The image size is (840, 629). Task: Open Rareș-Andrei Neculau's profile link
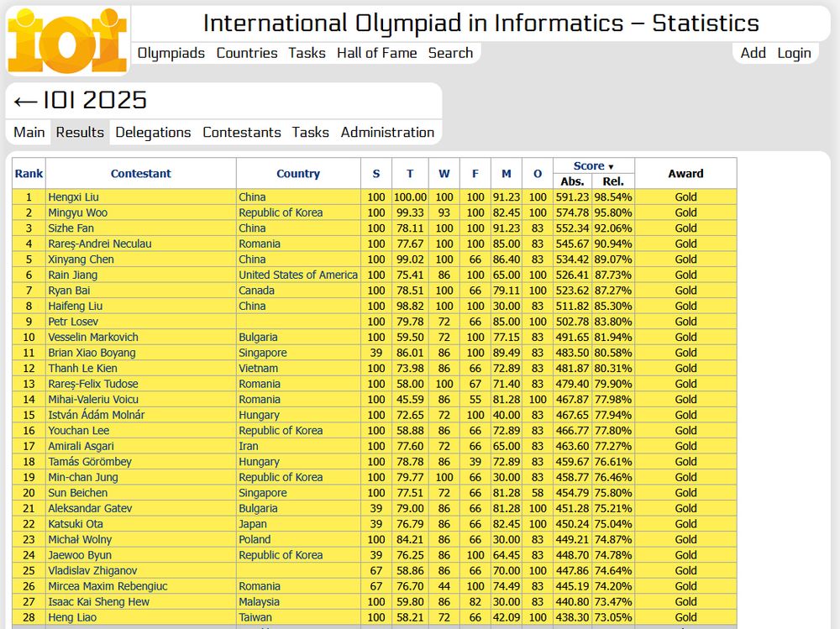[x=100, y=244]
